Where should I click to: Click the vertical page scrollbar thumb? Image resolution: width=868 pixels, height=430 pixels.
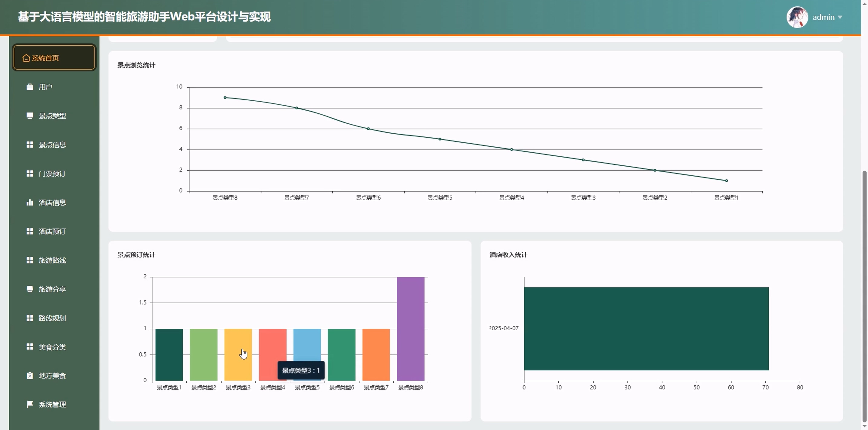[x=864, y=296]
